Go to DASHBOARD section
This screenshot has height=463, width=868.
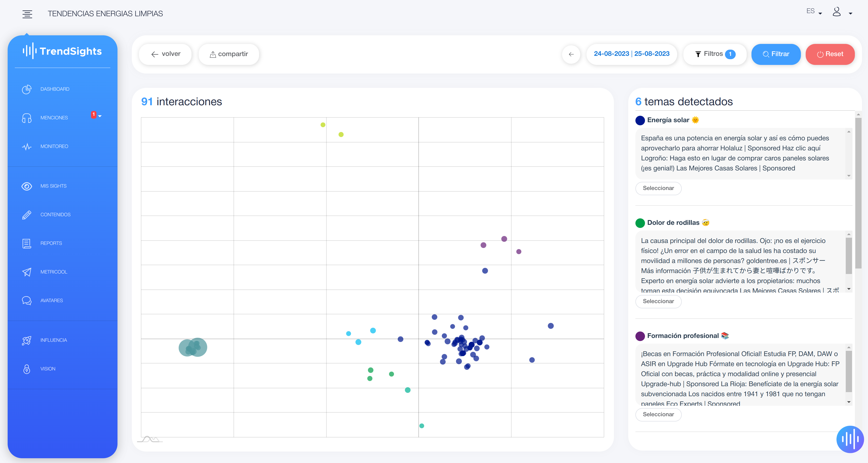pyautogui.click(x=55, y=89)
